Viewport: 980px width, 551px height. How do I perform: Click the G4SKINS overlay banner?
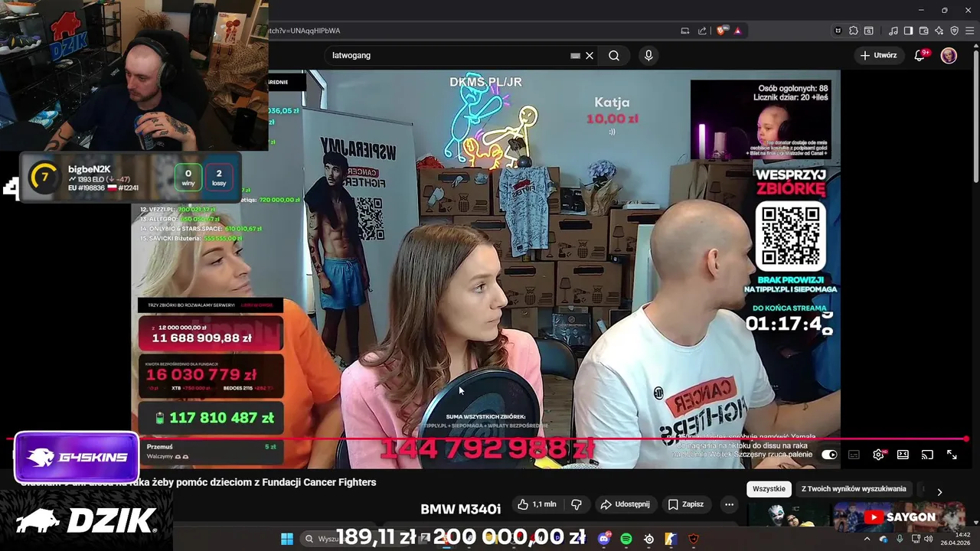[77, 458]
